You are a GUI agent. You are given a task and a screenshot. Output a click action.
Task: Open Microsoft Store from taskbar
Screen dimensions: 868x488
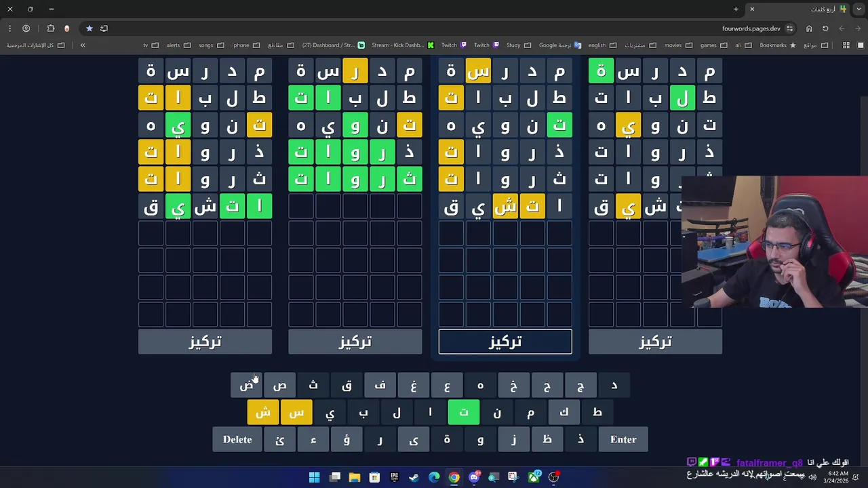click(x=374, y=477)
